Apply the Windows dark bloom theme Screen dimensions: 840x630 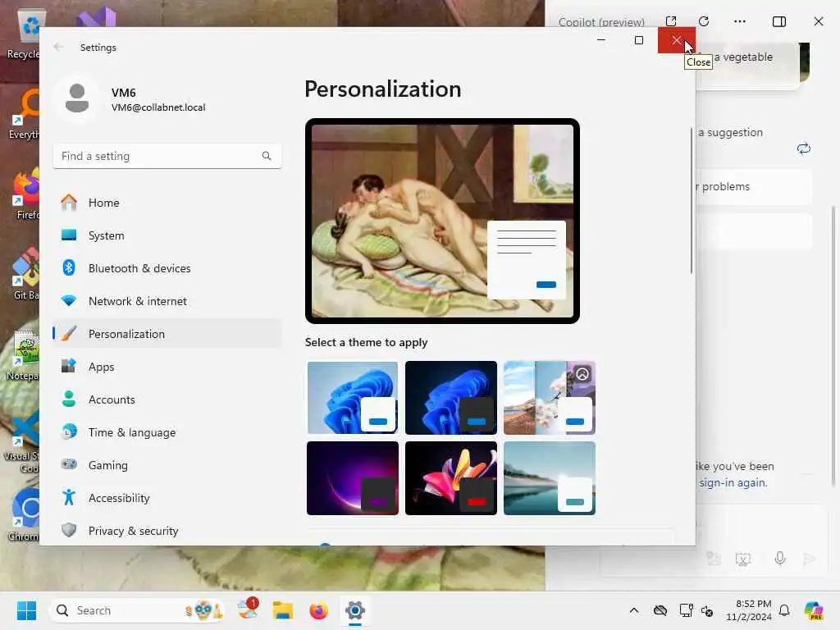point(451,398)
